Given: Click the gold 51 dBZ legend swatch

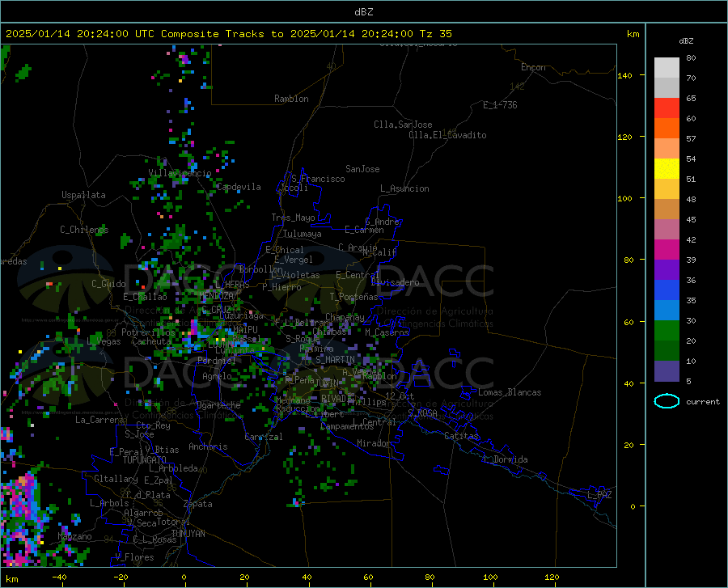Looking at the screenshot, I should (x=667, y=189).
